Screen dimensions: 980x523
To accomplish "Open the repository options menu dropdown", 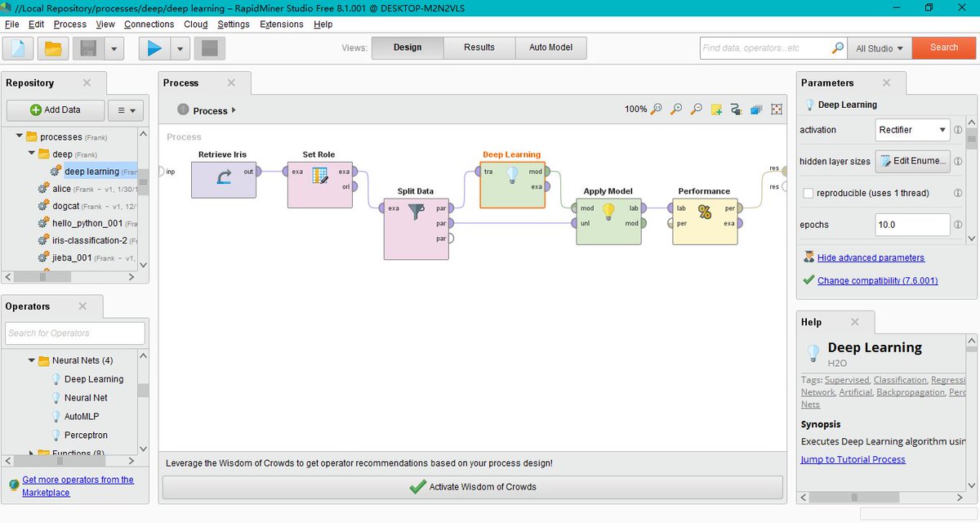I will (x=126, y=110).
